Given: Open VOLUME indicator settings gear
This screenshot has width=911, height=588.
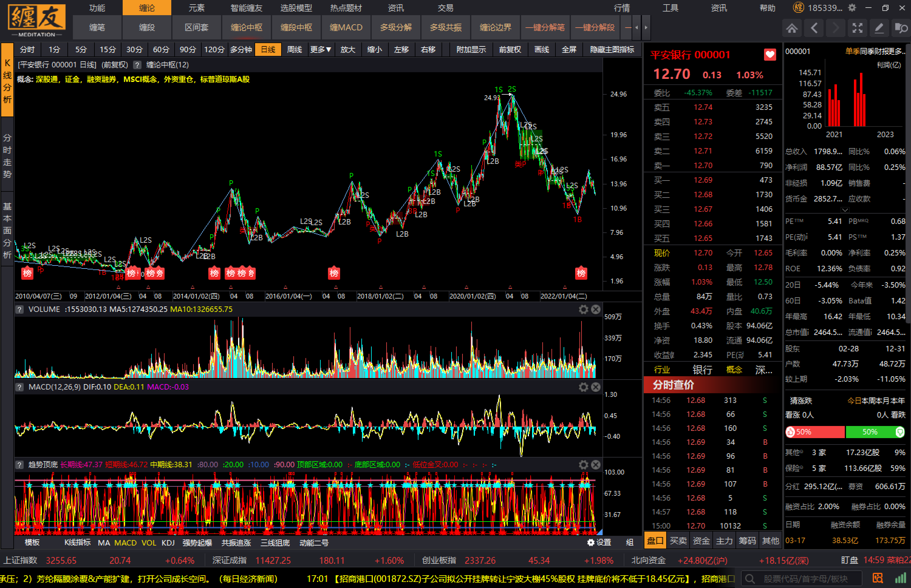Looking at the screenshot, I should pyautogui.click(x=583, y=309).
